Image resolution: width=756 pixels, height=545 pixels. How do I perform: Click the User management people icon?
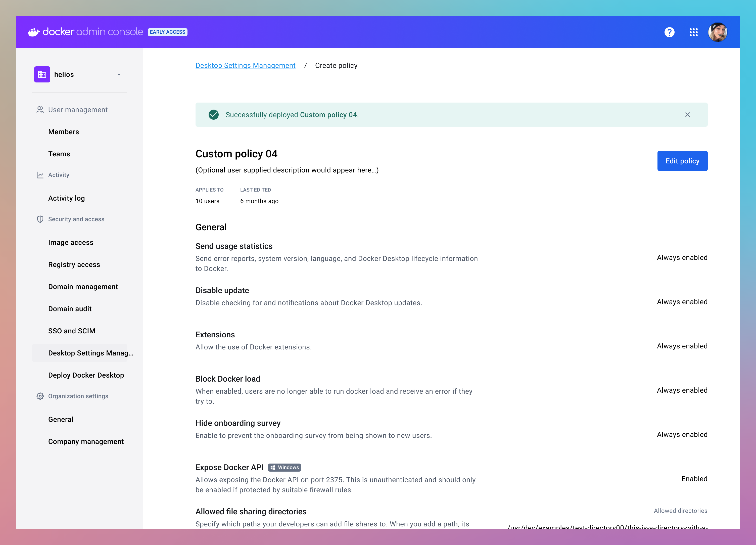40,110
